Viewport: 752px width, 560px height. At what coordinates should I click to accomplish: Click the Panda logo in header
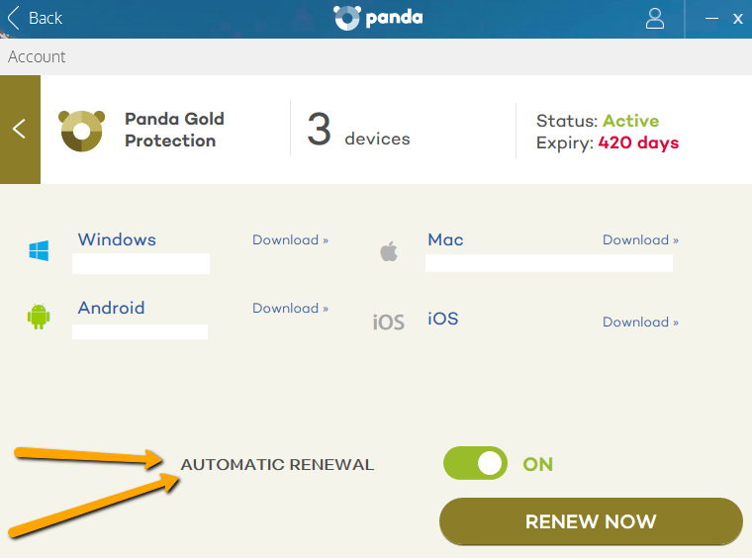coord(378,18)
